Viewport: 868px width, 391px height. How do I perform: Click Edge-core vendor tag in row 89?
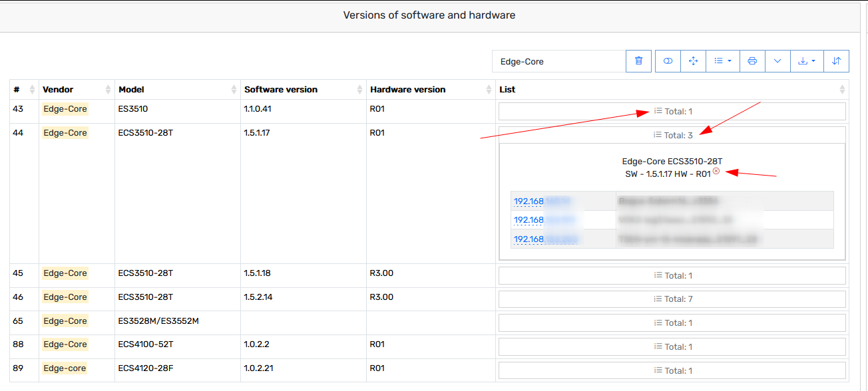pyautogui.click(x=65, y=368)
